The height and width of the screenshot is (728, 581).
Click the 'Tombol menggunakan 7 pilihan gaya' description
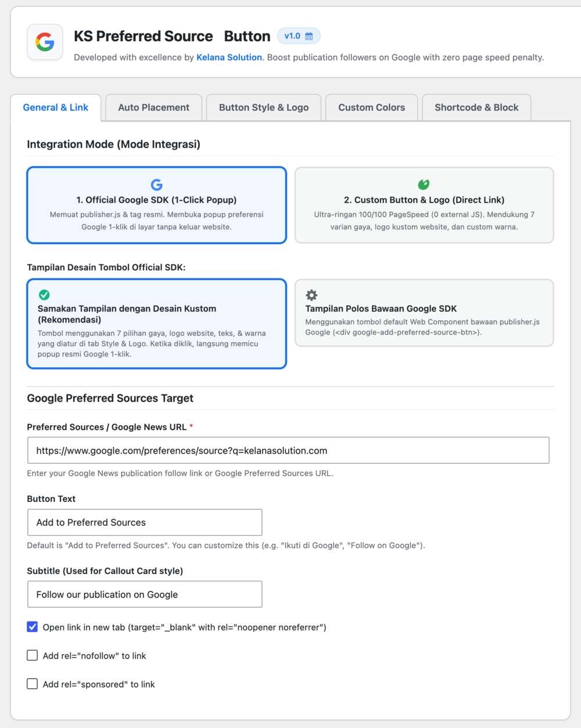[152, 343]
